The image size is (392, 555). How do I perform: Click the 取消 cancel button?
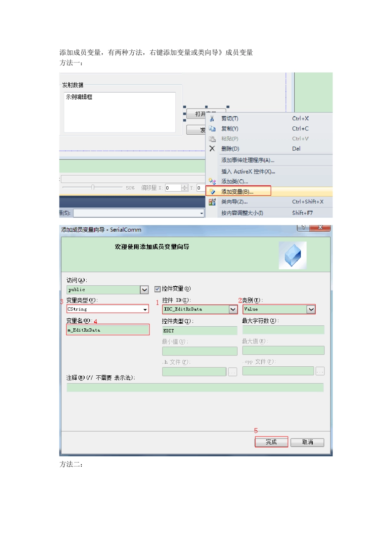[307, 442]
